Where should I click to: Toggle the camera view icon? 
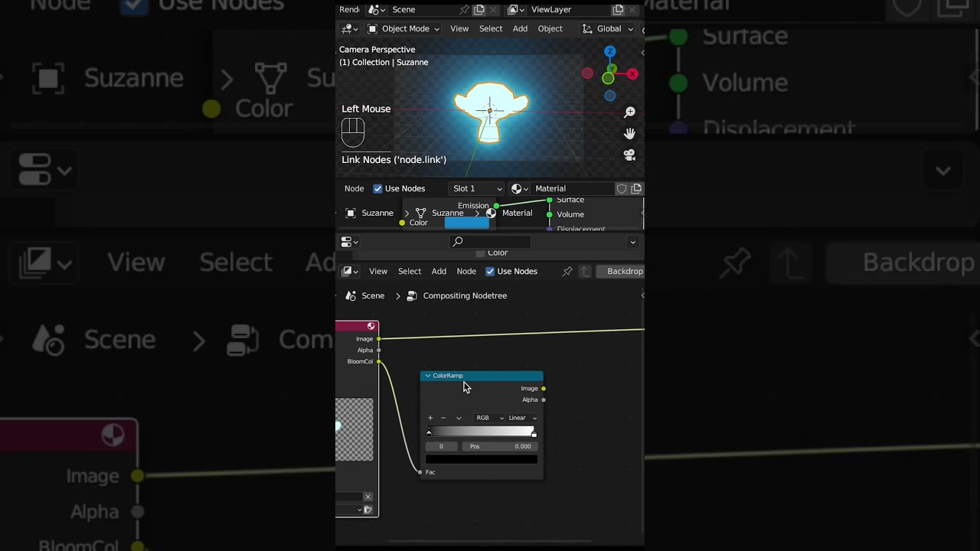pos(629,155)
